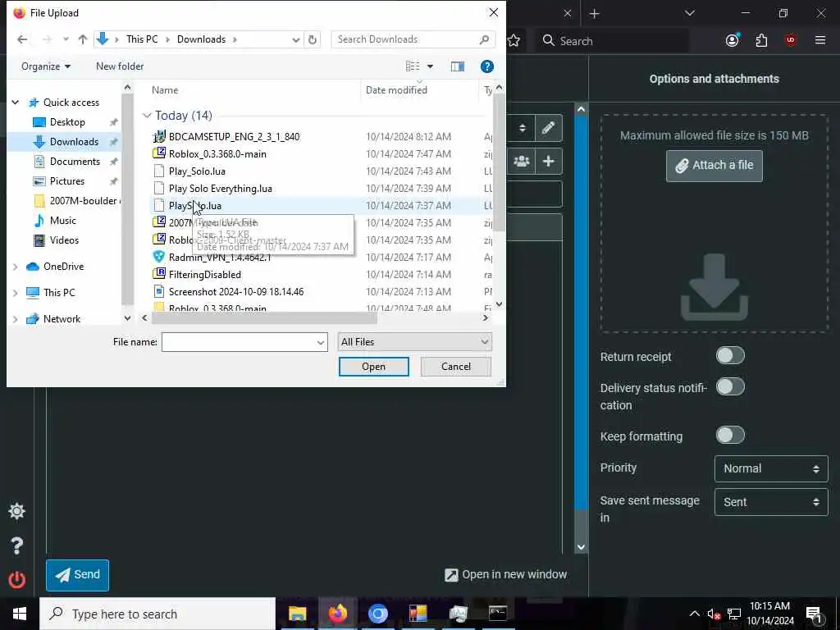Collapse the Quick access tree node

16,103
